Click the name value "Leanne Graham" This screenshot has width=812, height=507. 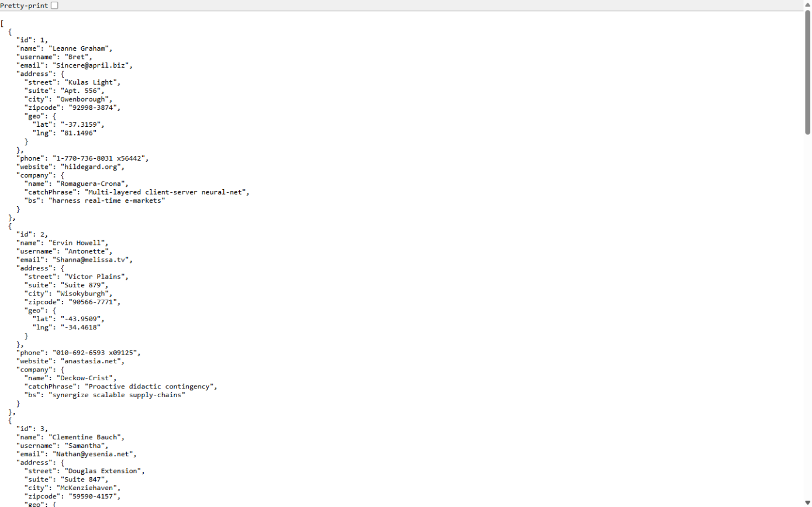tap(80, 48)
